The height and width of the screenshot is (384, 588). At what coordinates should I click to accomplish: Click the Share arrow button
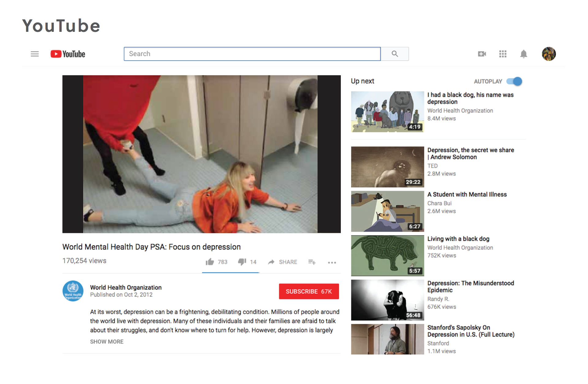[x=282, y=262]
